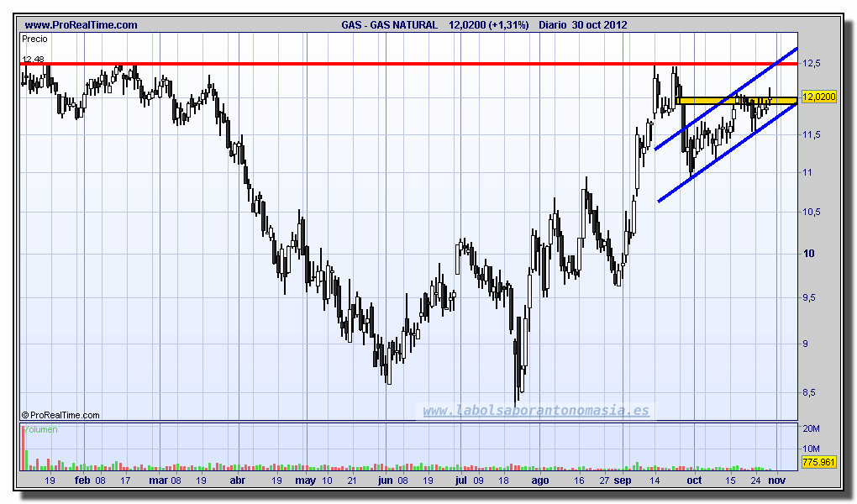Select the Precio panel label

34,39
